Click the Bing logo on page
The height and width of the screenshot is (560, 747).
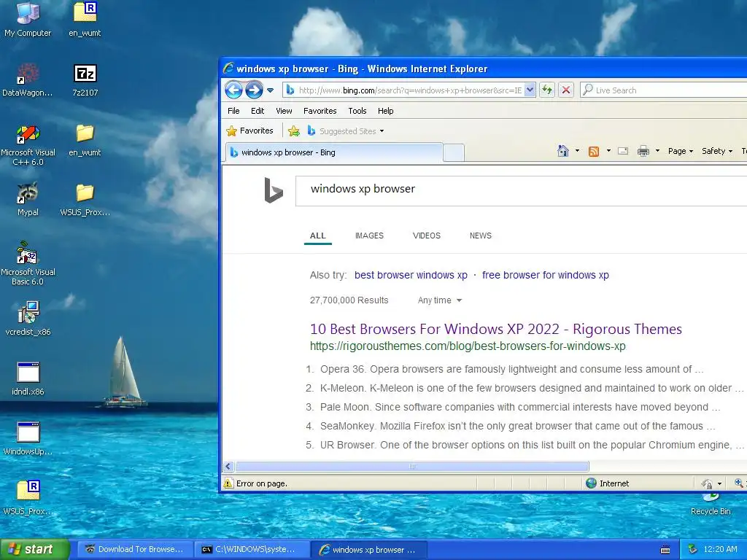pyautogui.click(x=274, y=190)
